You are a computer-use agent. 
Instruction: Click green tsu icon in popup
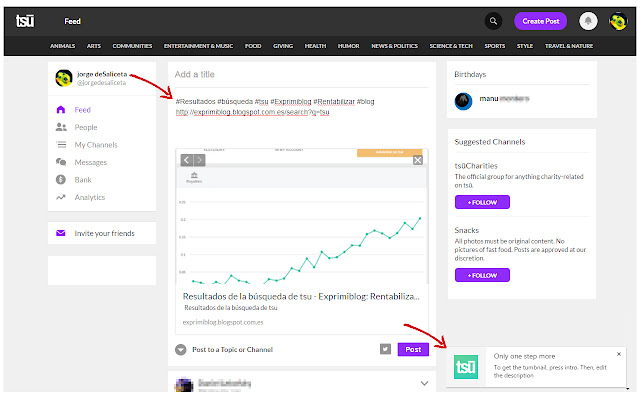[x=466, y=367]
